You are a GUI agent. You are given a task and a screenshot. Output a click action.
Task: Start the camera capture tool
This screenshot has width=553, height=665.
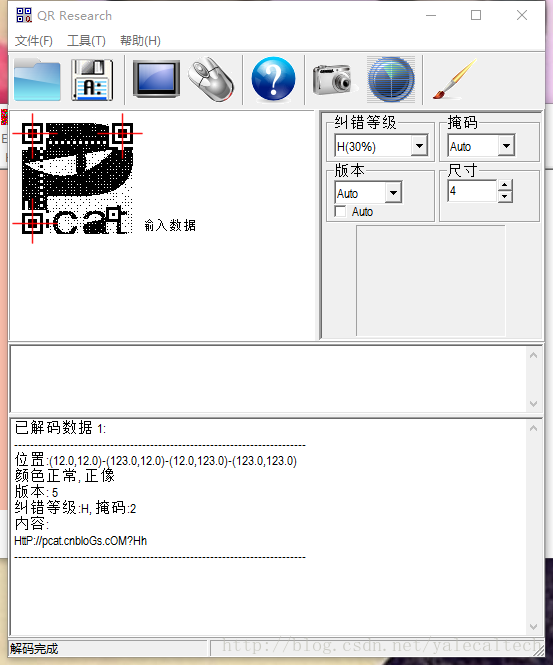click(x=334, y=79)
